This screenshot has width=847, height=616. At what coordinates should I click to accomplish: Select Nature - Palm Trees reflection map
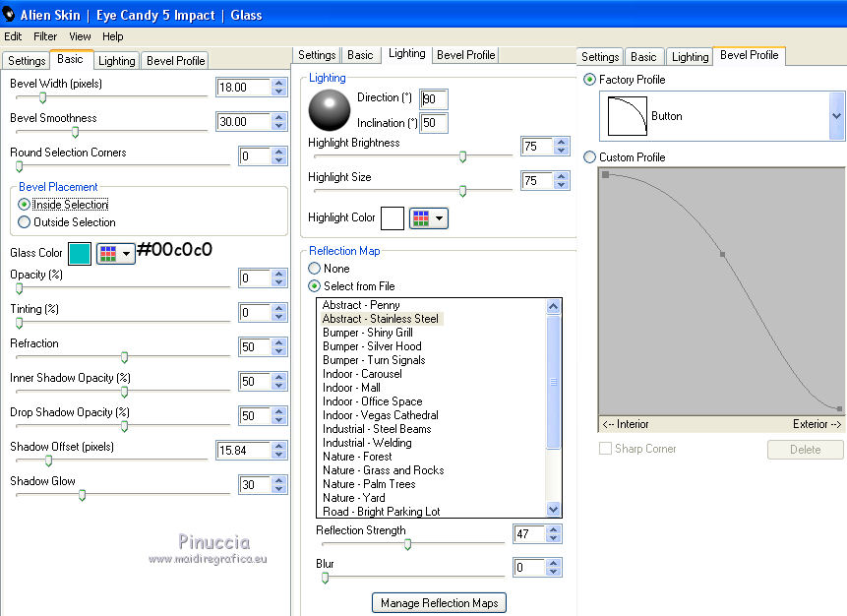(369, 484)
